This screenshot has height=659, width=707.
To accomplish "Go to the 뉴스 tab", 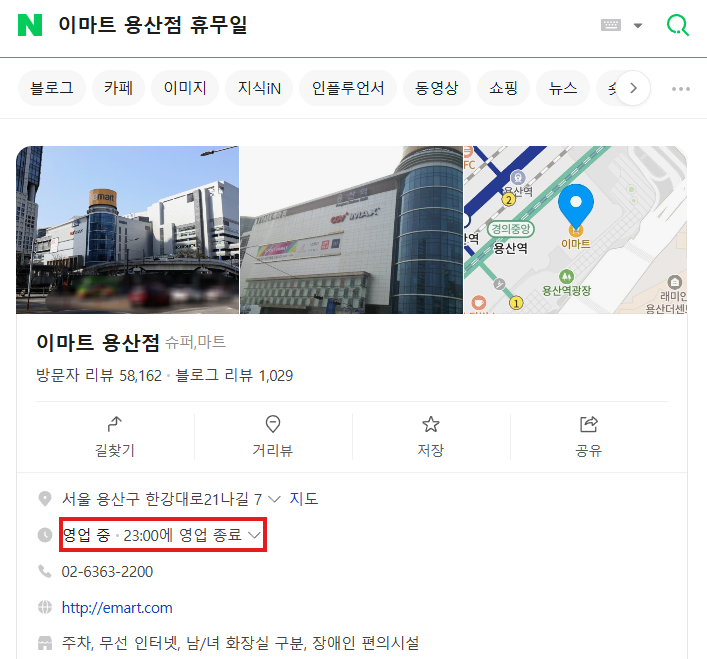I will tap(563, 88).
